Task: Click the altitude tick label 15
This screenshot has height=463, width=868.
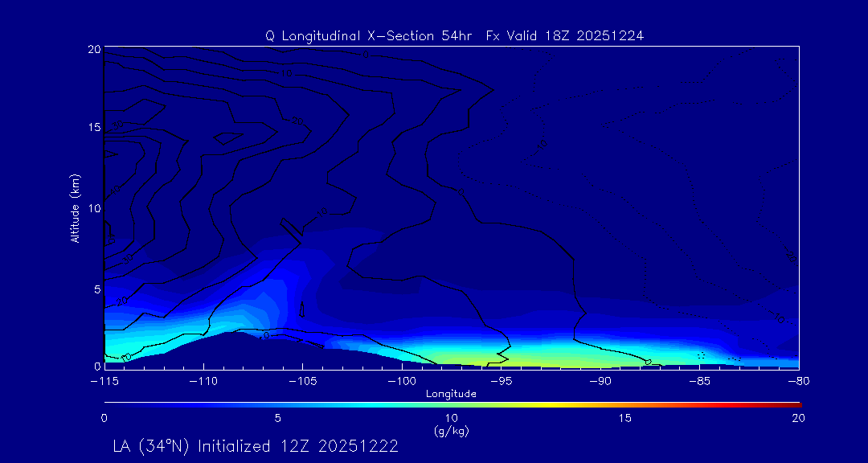Action: click(x=93, y=127)
